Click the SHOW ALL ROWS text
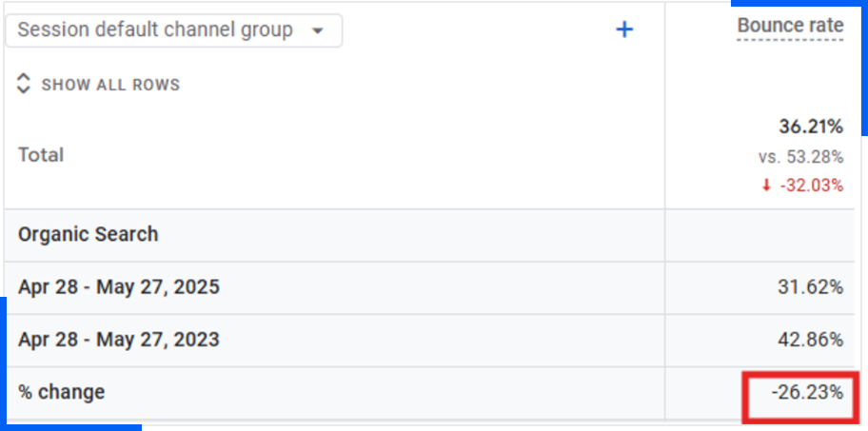Image resolution: width=868 pixels, height=431 pixels. point(110,85)
